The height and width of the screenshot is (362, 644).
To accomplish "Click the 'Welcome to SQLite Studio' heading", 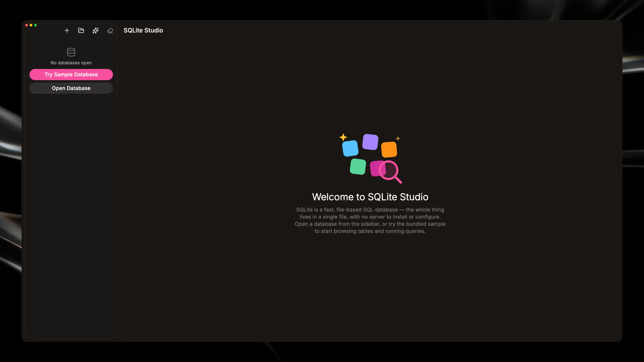I will click(x=370, y=197).
